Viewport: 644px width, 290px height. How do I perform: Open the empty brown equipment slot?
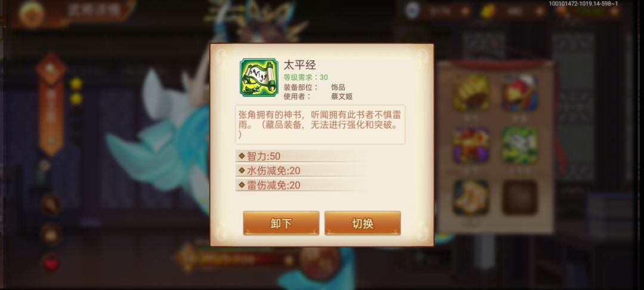click(520, 197)
